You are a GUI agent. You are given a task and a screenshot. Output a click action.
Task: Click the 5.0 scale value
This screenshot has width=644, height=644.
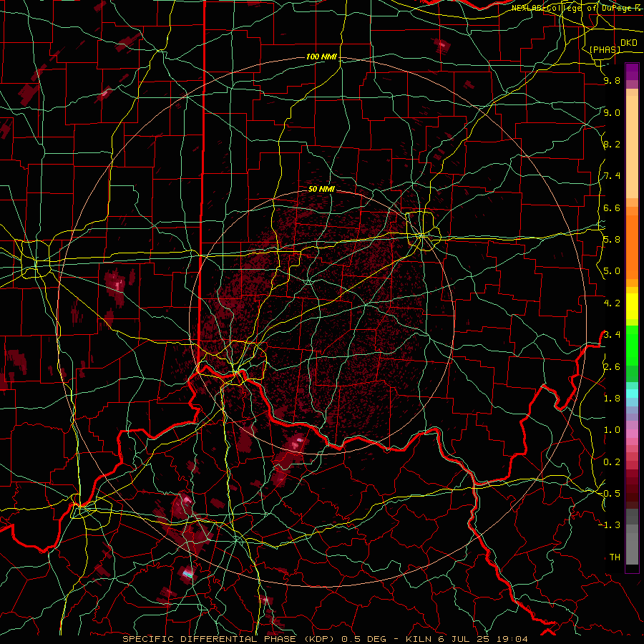[612, 271]
